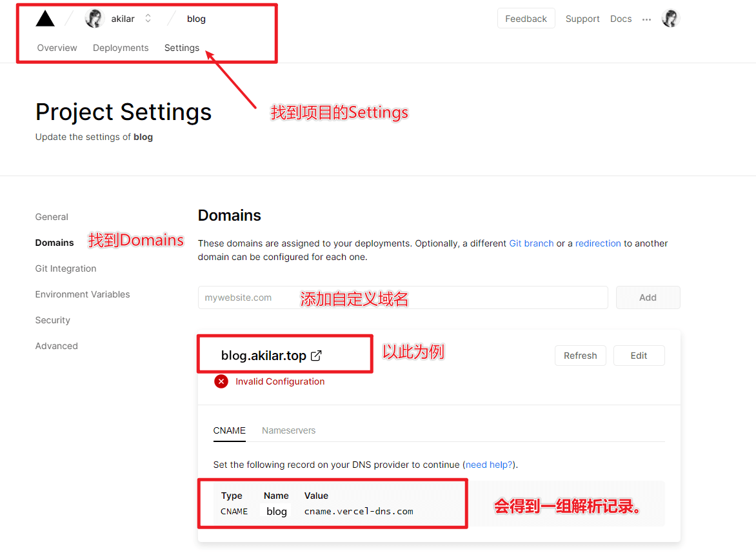
Task: Open the three-dot more menu
Action: (646, 19)
